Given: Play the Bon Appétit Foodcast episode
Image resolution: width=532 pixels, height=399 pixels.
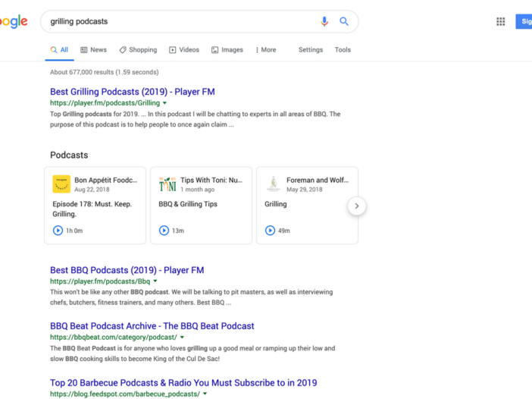Looking at the screenshot, I should click(58, 231).
